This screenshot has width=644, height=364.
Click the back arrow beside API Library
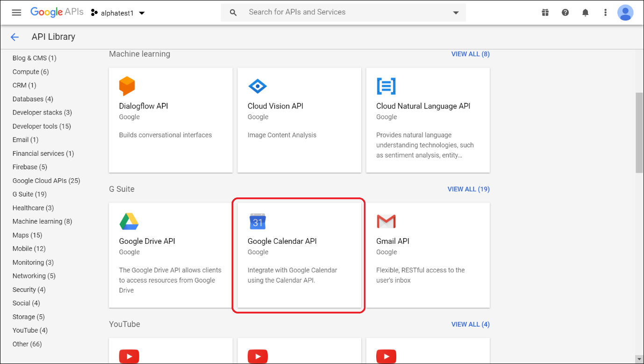14,37
